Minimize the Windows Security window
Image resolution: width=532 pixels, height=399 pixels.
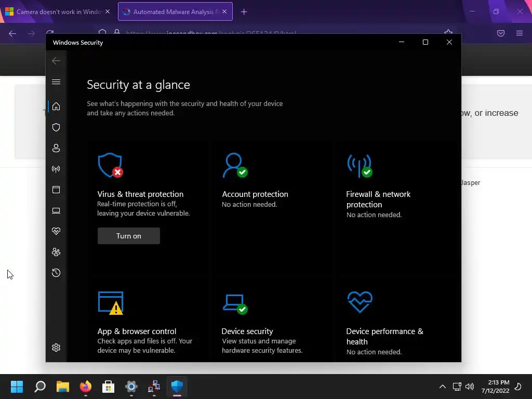pyautogui.click(x=402, y=42)
